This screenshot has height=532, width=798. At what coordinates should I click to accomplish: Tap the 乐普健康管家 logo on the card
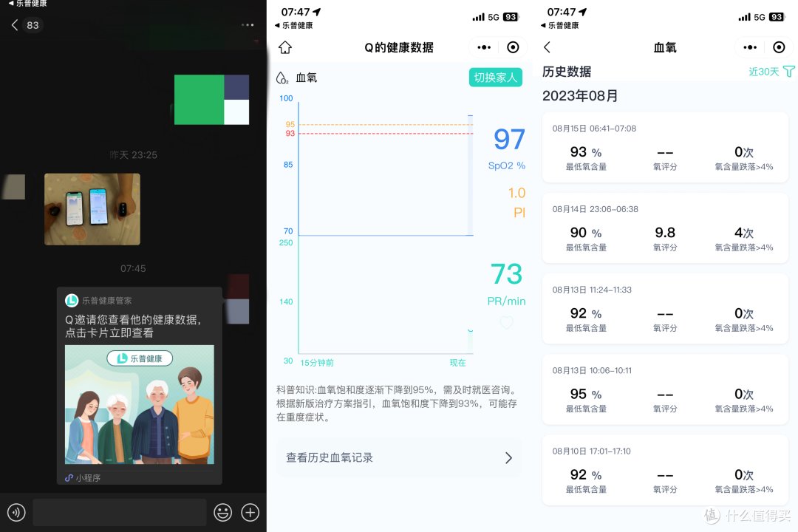coord(71,301)
